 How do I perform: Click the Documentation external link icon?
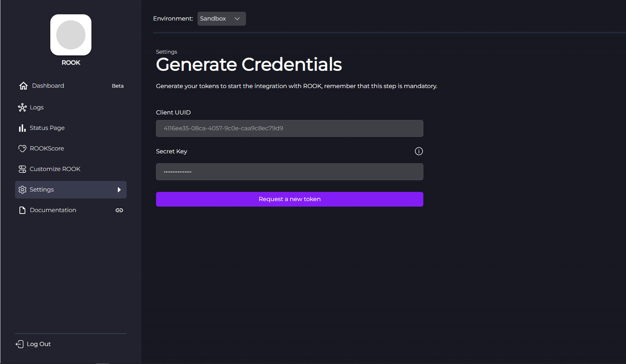[119, 210]
